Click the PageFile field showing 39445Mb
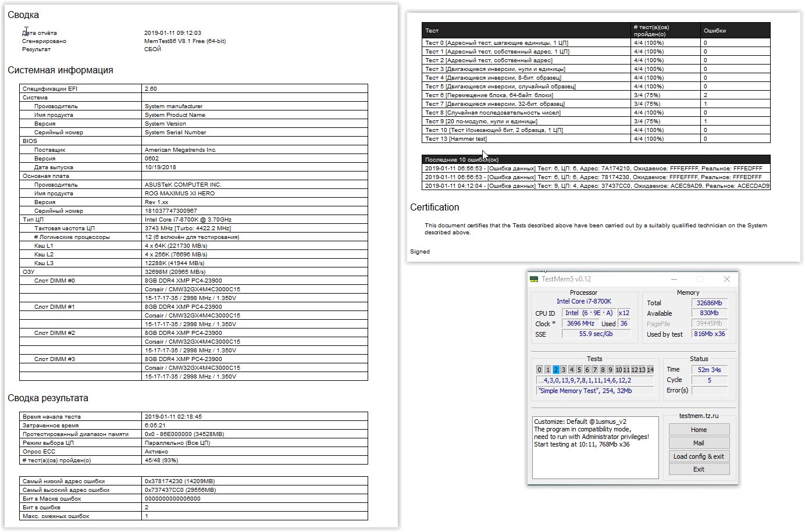This screenshot has height=532, width=805. point(709,324)
